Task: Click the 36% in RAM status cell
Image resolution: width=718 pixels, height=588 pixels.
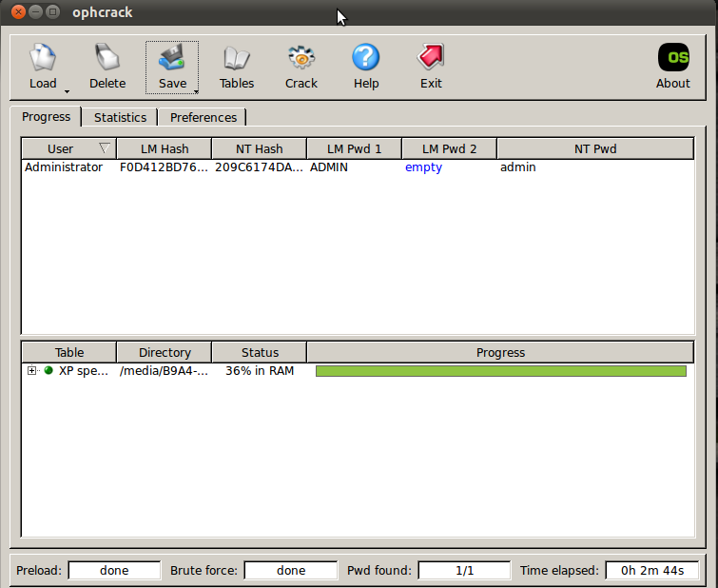Action: point(260,371)
